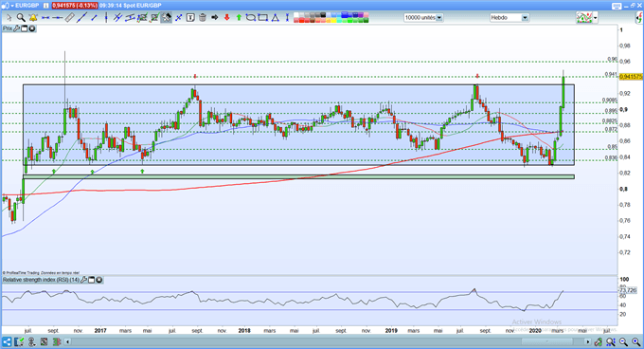Open the EURGBP instrument dropdown arrow
Viewport: 644px width, 349px height.
[12, 6]
